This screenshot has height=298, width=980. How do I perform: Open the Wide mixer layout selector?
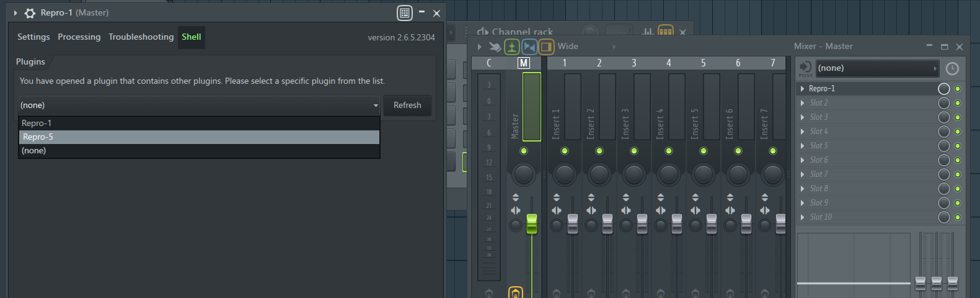click(586, 47)
